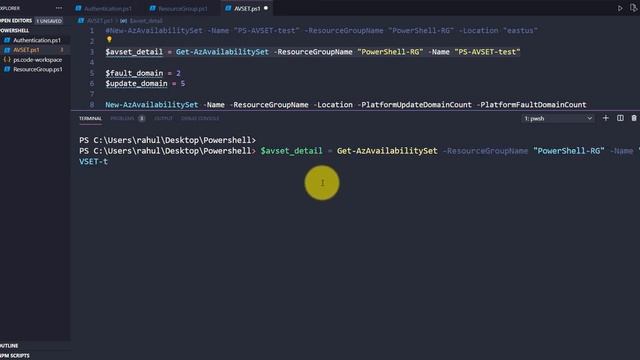The height and width of the screenshot is (360, 640).
Task: Open the DEBUG CONSOLE panel tab
Action: click(200, 118)
